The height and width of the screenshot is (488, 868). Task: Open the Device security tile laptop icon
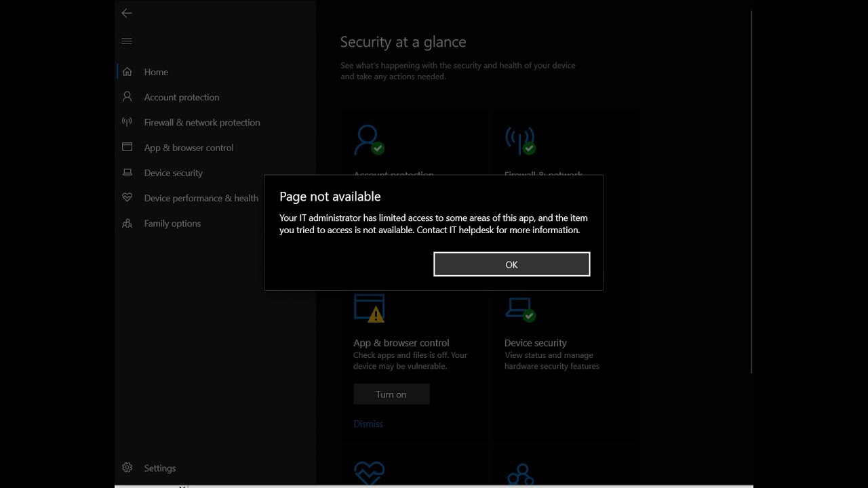point(520,309)
